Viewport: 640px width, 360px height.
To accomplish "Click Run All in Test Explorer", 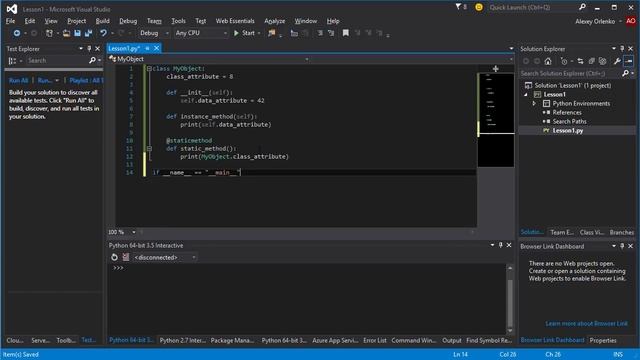I will click(18, 80).
